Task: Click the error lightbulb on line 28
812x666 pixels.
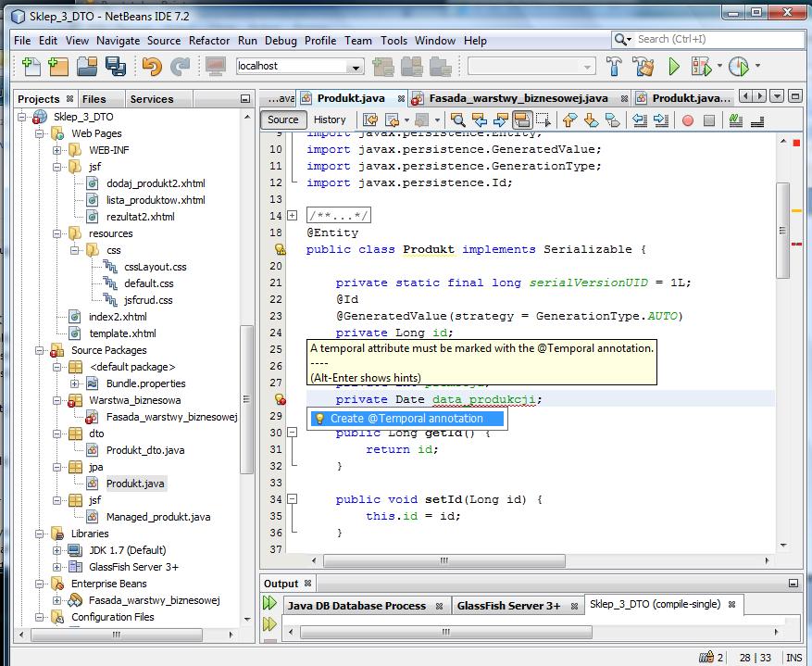Action: tap(281, 399)
